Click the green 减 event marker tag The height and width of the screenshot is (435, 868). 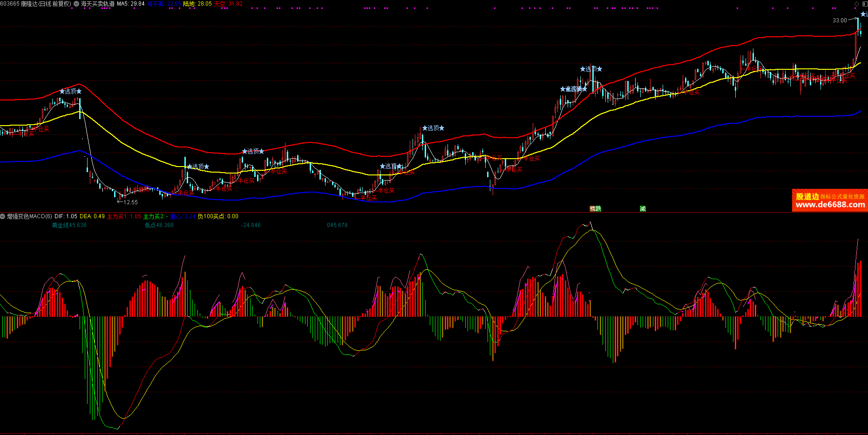[643, 209]
